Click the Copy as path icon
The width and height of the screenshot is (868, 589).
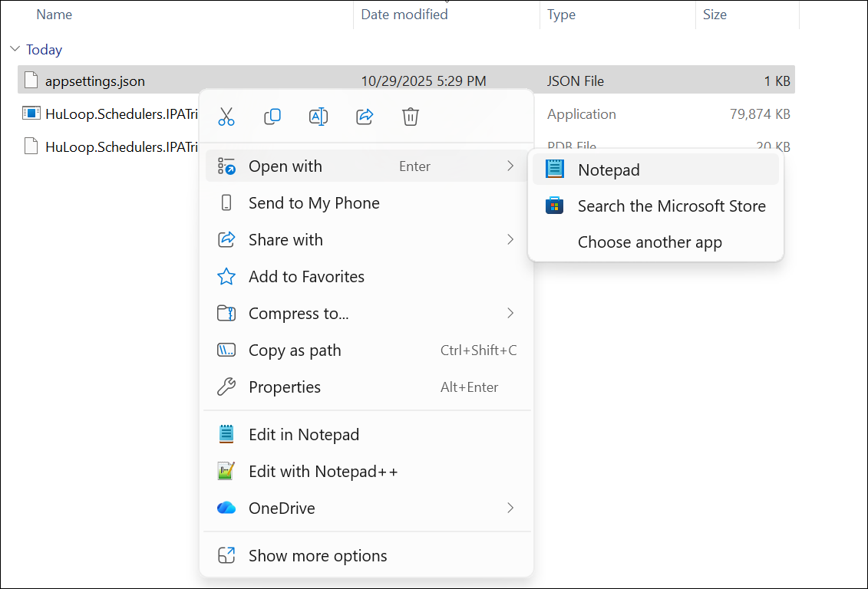(226, 350)
